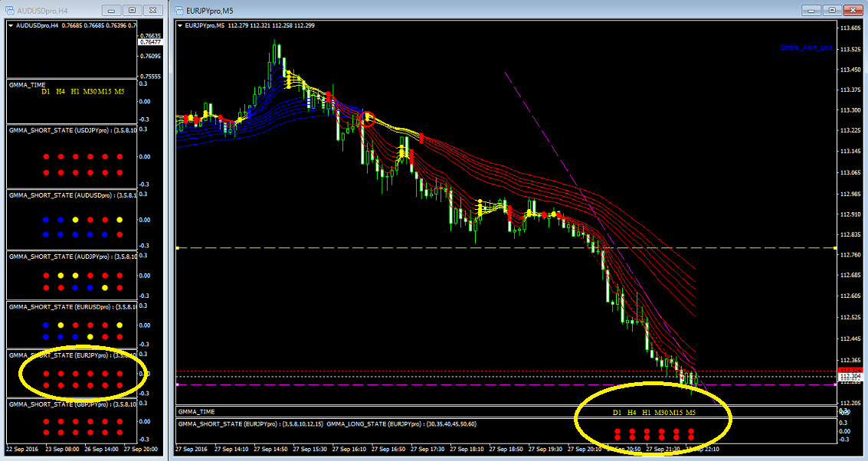Click the 27 Sep 19:30 time label
Image resolution: width=868 pixels, height=461 pixels.
(545, 450)
